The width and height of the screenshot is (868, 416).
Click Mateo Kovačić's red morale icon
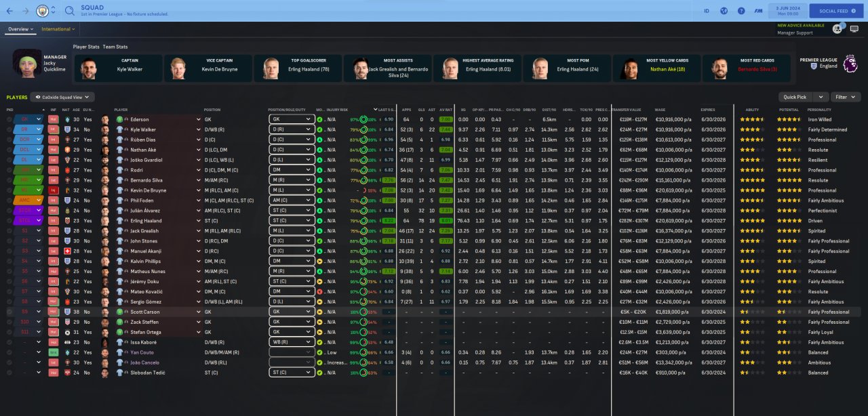[x=319, y=291]
